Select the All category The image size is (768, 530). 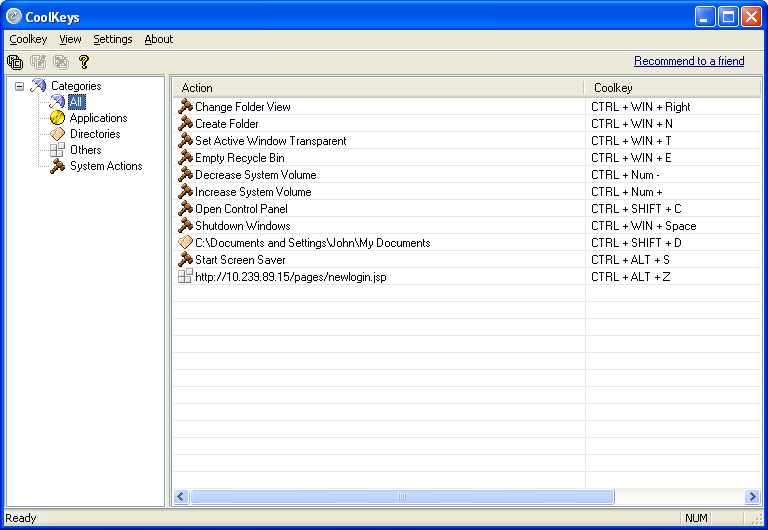(76, 102)
